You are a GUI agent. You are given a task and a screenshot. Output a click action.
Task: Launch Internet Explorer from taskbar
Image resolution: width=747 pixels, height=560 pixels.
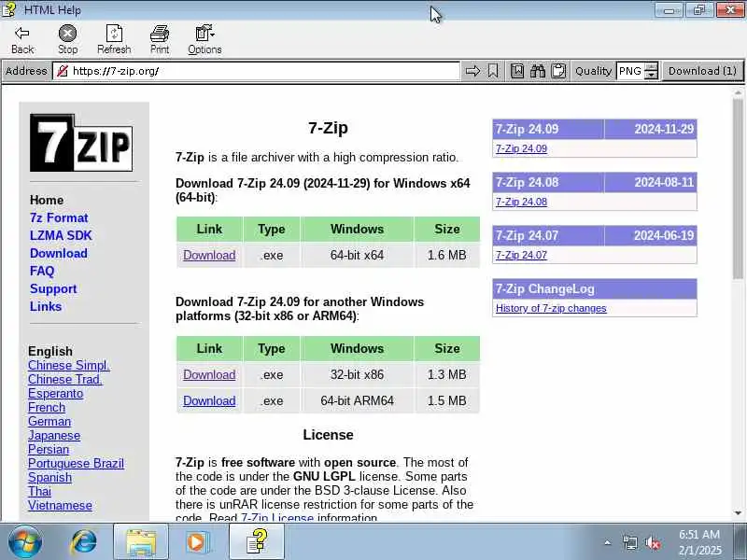pos(84,542)
